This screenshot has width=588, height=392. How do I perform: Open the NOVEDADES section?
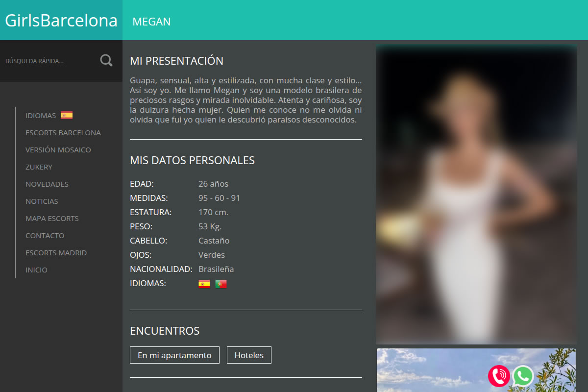(47, 184)
